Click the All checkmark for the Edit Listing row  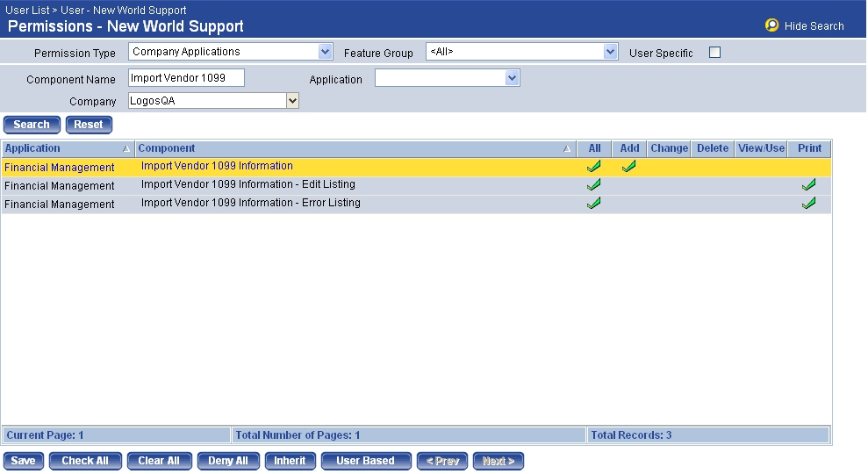click(594, 184)
